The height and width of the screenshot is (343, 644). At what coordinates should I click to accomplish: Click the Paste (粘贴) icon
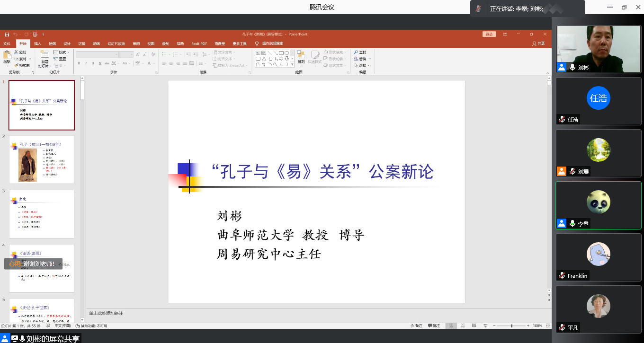[x=7, y=55]
